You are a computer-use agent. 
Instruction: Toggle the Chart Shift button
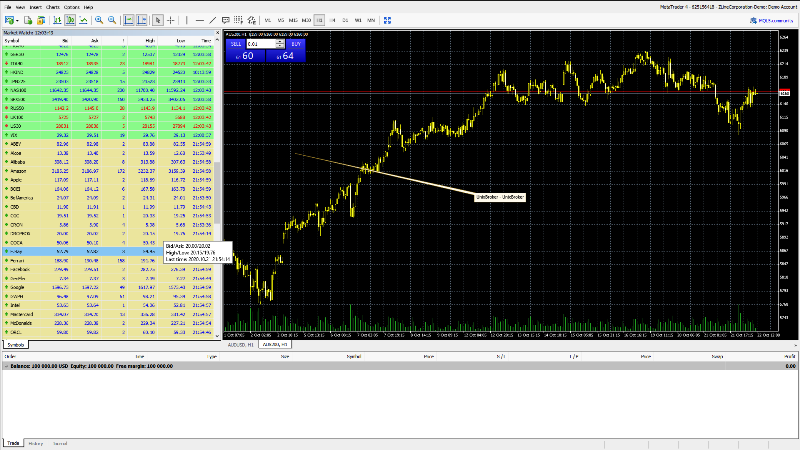pyautogui.click(x=141, y=20)
